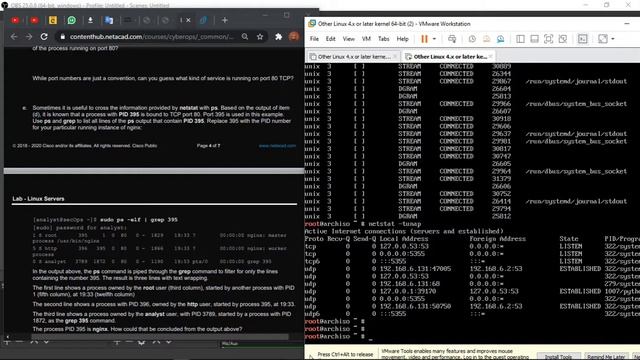
Task: Open the VMware File menu
Action: click(314, 39)
